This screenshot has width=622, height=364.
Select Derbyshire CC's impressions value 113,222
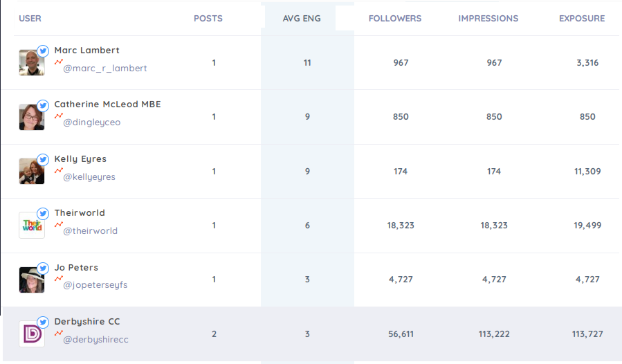[x=494, y=334]
